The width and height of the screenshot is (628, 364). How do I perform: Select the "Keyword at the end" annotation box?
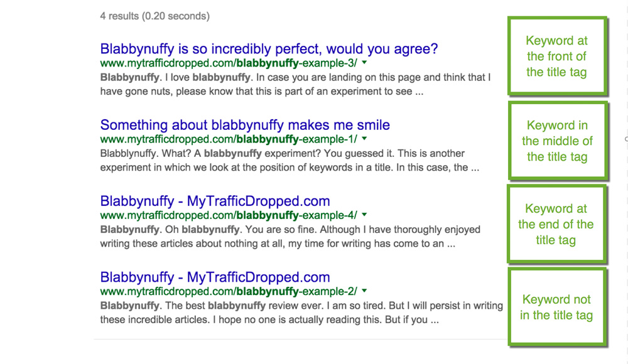[556, 224]
